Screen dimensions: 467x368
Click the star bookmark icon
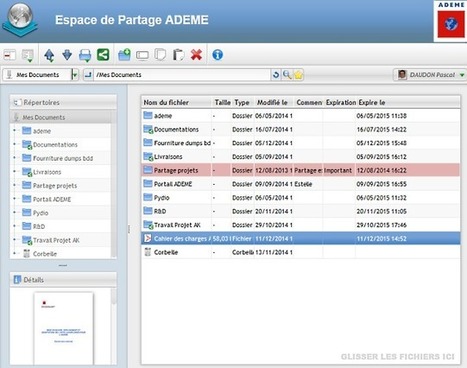pos(298,75)
